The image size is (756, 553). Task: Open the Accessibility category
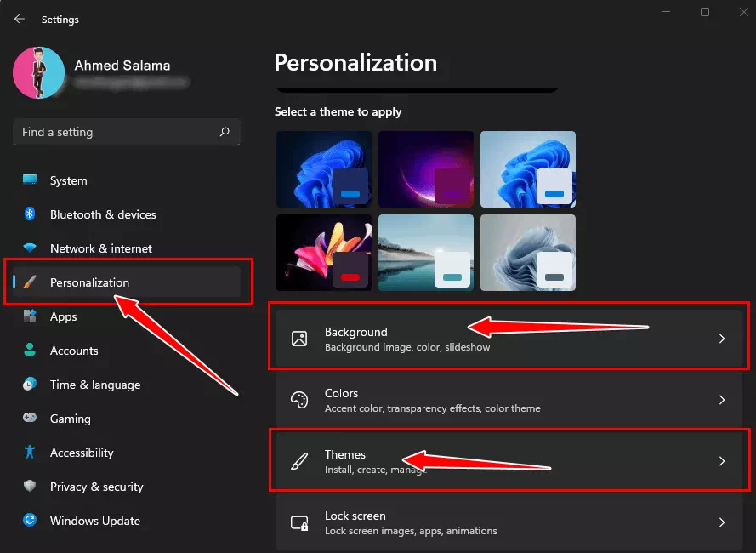[127, 453]
